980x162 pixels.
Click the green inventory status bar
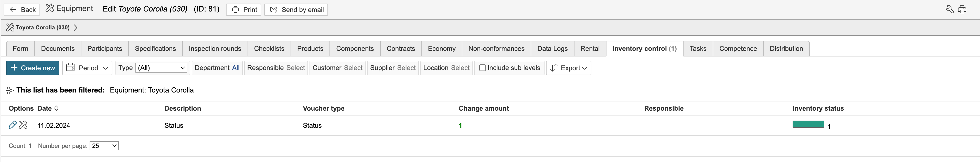click(808, 124)
